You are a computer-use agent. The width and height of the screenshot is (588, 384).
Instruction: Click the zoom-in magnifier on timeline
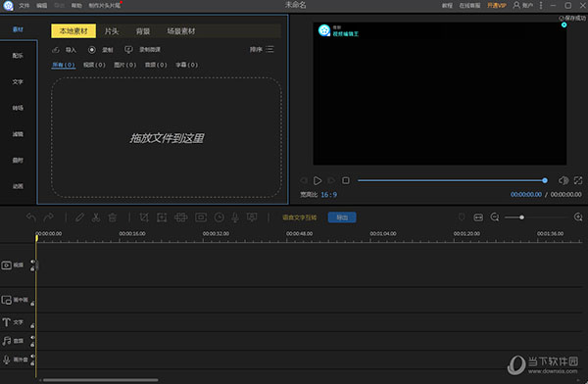click(x=578, y=217)
